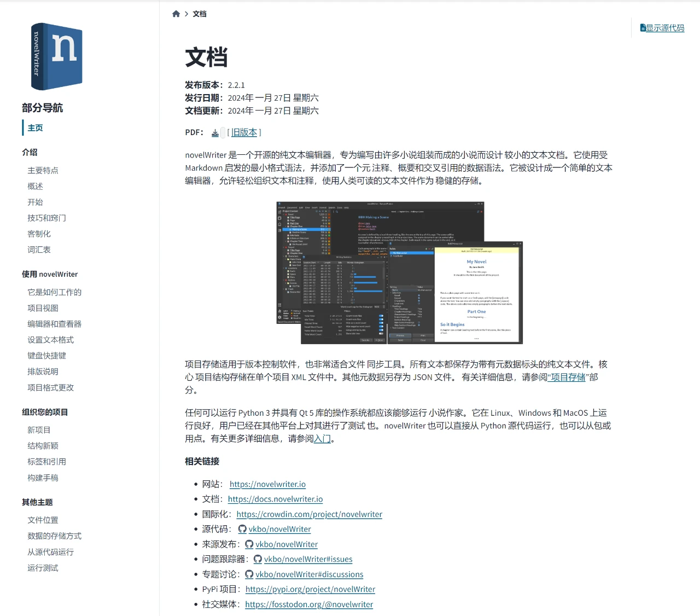This screenshot has width=700, height=616.
Task: Open 运行测试 page
Action: click(x=43, y=568)
